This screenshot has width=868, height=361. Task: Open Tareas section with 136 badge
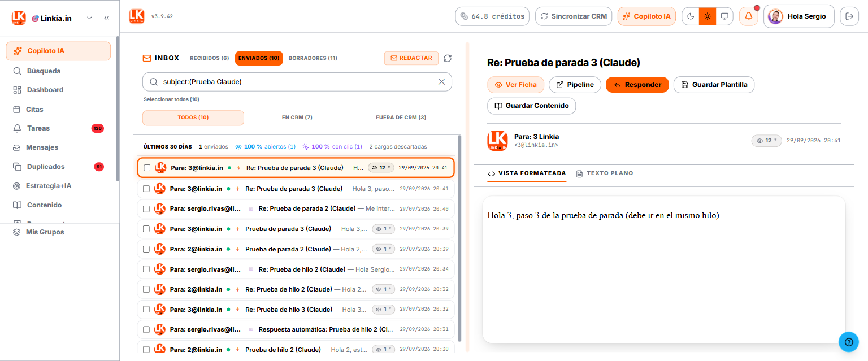[x=58, y=128]
